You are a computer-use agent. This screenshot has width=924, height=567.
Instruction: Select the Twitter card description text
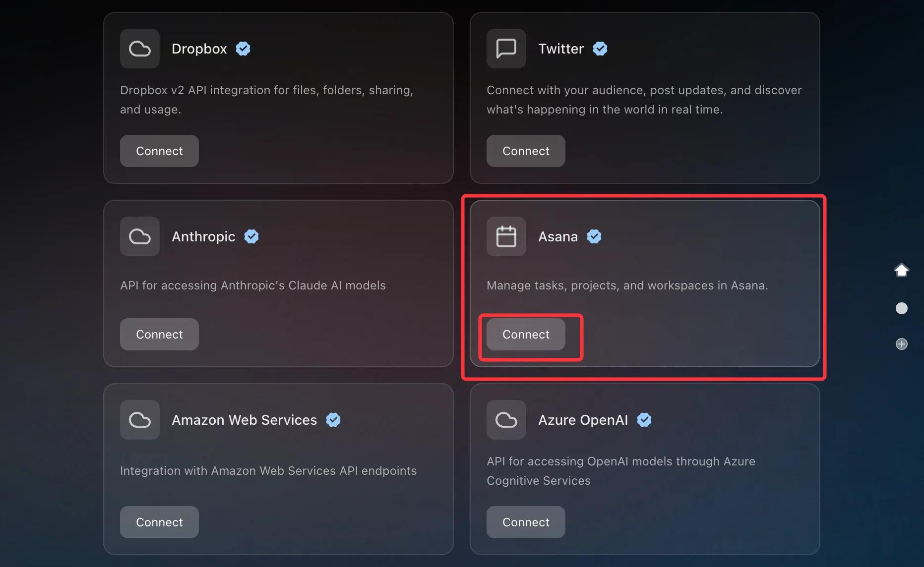tap(644, 100)
